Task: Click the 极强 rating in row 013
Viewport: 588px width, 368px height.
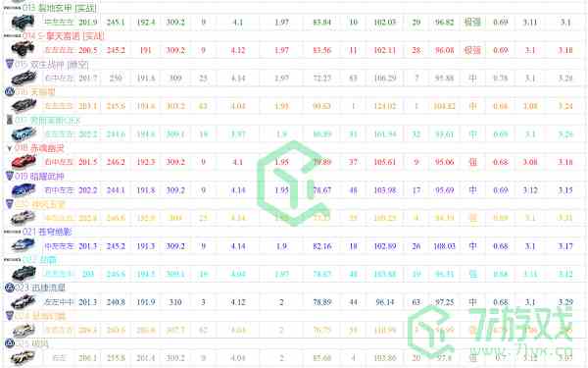Action: pyautogui.click(x=472, y=22)
